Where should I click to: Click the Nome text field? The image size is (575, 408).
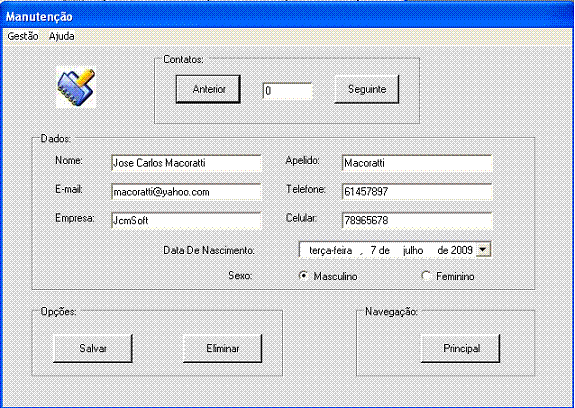coord(186,163)
